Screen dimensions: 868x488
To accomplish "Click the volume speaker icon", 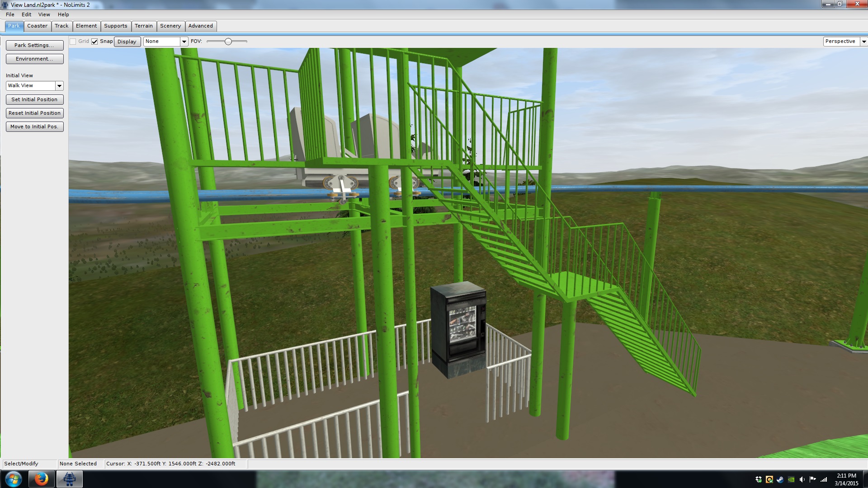I will coord(802,479).
